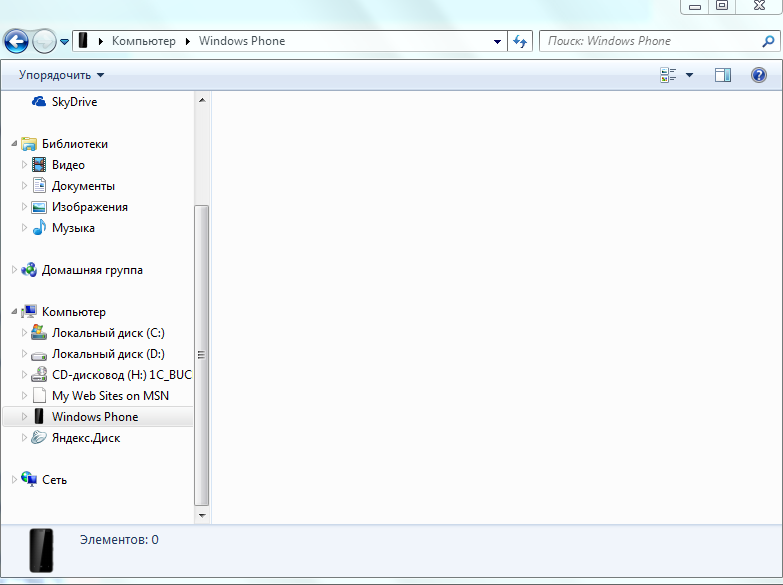Open SkyDrive in the navigation pane

(74, 102)
